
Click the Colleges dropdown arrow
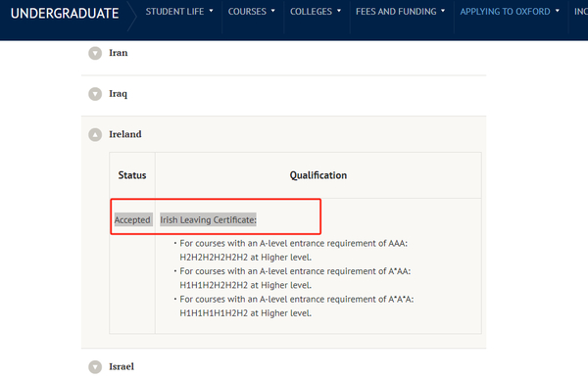(x=339, y=11)
